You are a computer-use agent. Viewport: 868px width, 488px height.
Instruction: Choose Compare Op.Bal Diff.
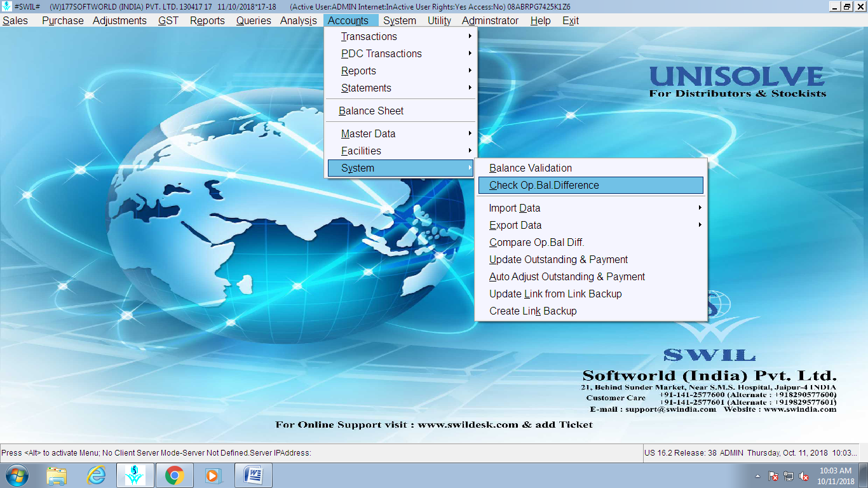pos(591,242)
